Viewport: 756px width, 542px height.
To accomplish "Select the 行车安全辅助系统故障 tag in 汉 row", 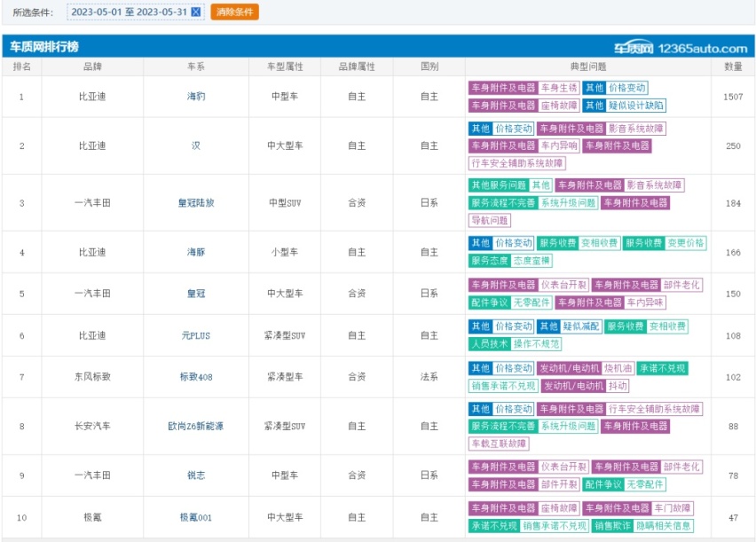I will 516,163.
